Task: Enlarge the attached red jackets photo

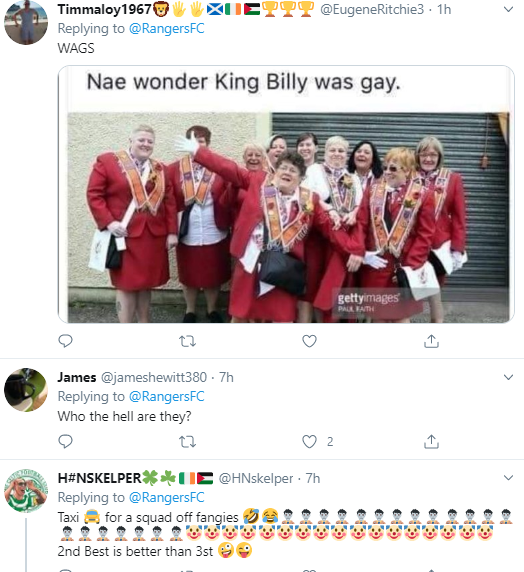Action: coord(286,194)
